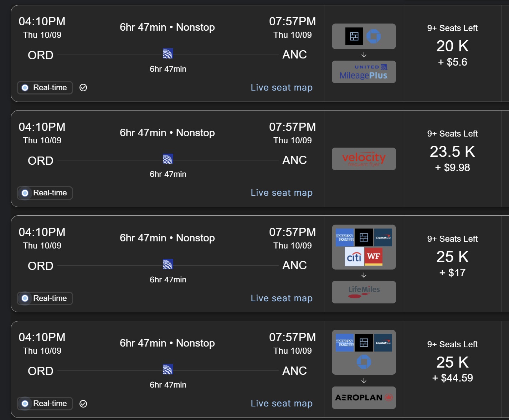
Task: Click the Bilt logo in the first result
Action: click(x=354, y=36)
